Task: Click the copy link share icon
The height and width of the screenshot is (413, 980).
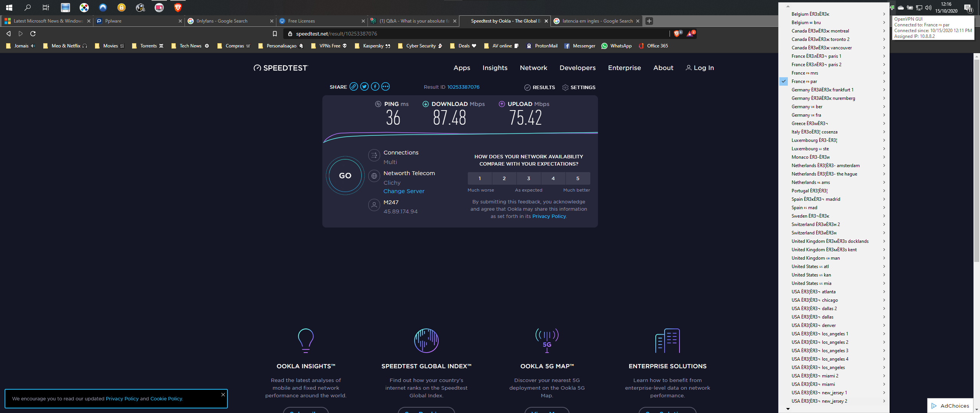Action: click(x=354, y=87)
